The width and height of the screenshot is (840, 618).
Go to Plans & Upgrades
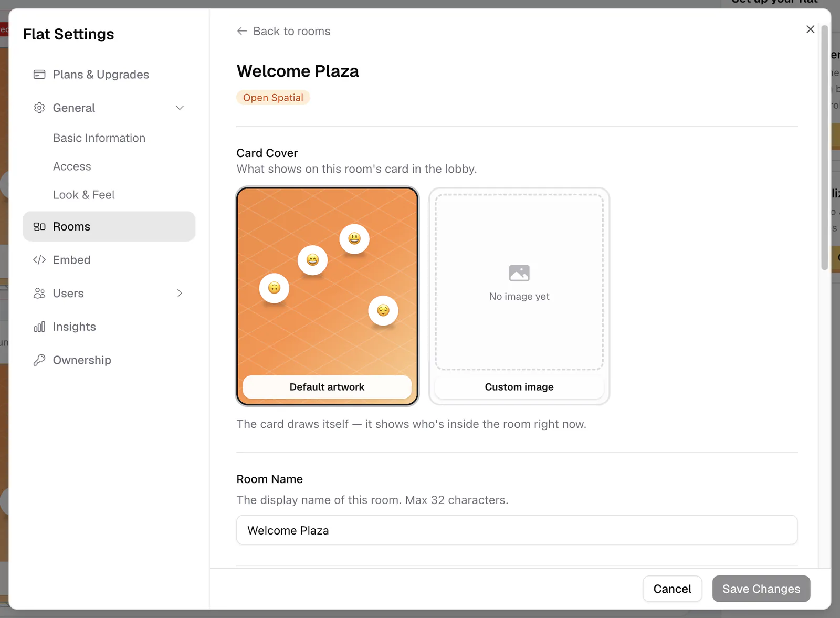coord(109,75)
